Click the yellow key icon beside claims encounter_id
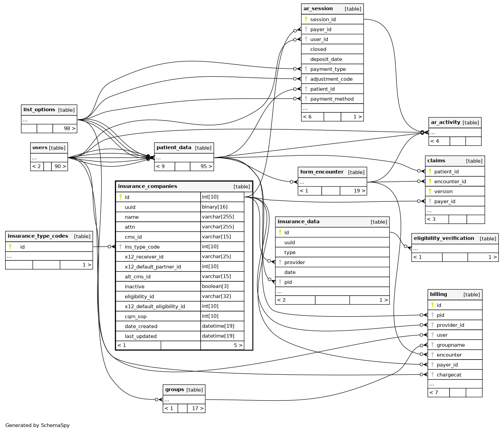The image size is (504, 432). coord(430,181)
